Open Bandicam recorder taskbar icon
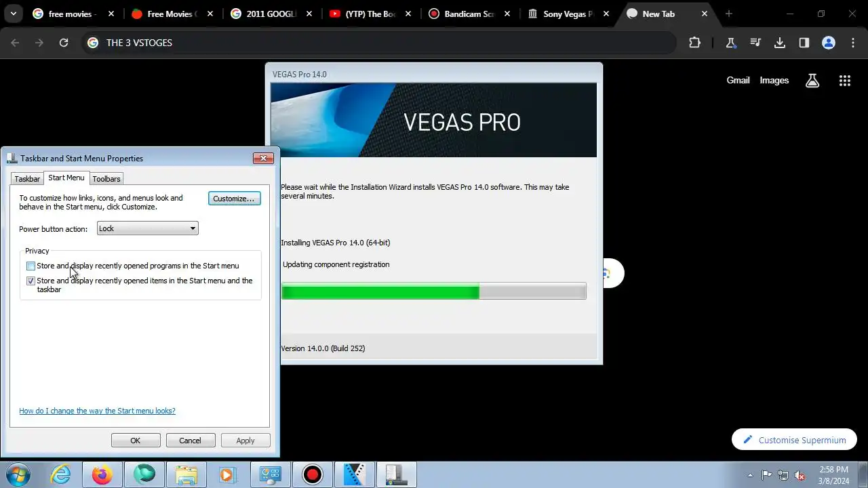The height and width of the screenshot is (488, 868). 313,474
